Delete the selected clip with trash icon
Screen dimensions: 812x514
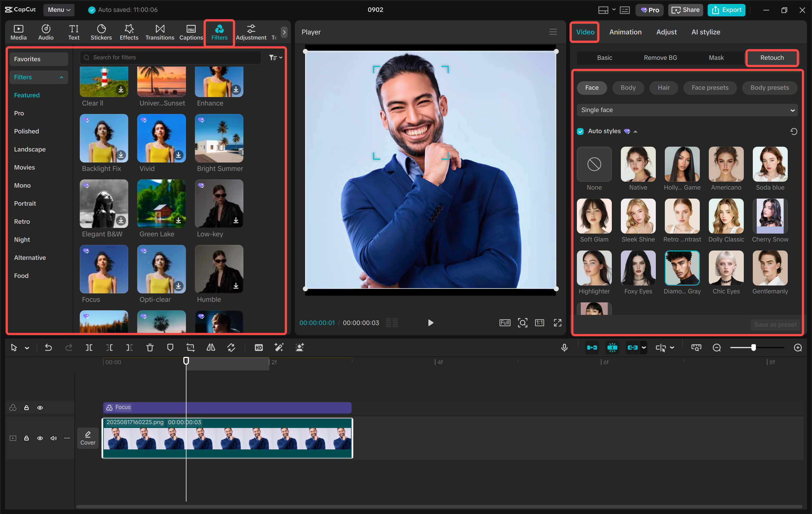pyautogui.click(x=150, y=347)
